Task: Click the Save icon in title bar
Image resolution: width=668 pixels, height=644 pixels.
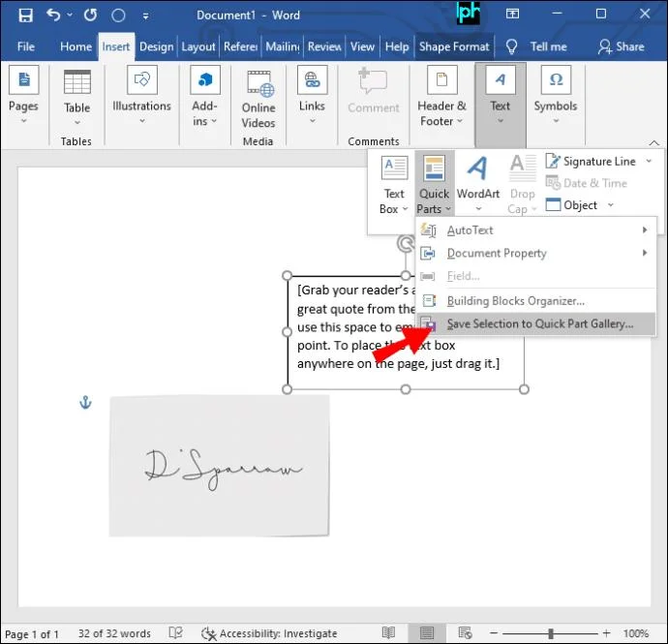Action: point(25,15)
